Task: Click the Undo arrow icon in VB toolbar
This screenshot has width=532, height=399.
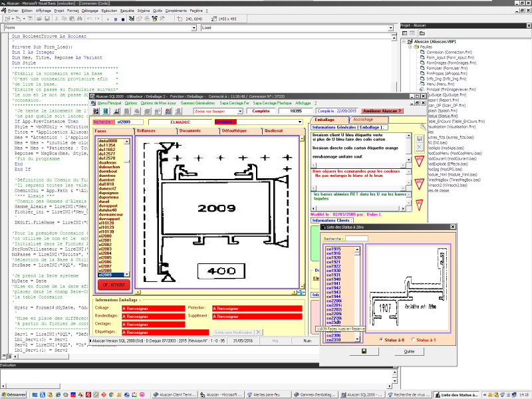Action: (89, 19)
